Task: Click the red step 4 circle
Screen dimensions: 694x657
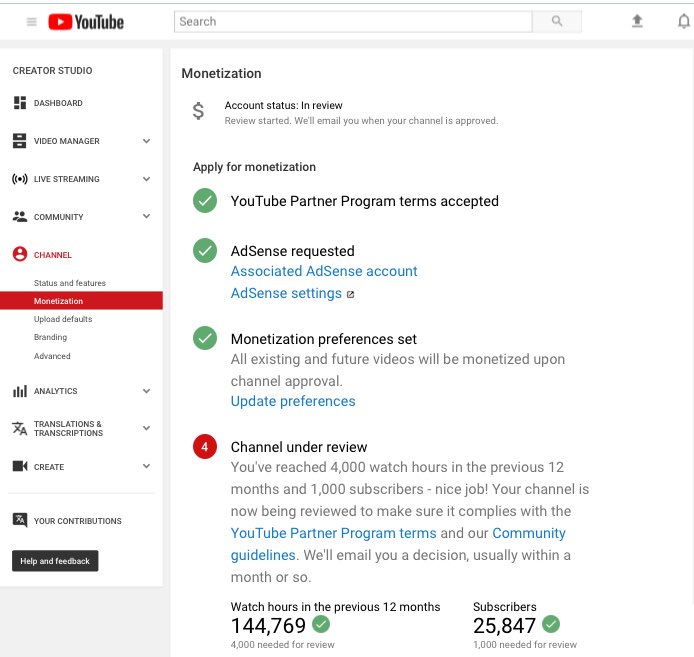Action: (x=205, y=447)
